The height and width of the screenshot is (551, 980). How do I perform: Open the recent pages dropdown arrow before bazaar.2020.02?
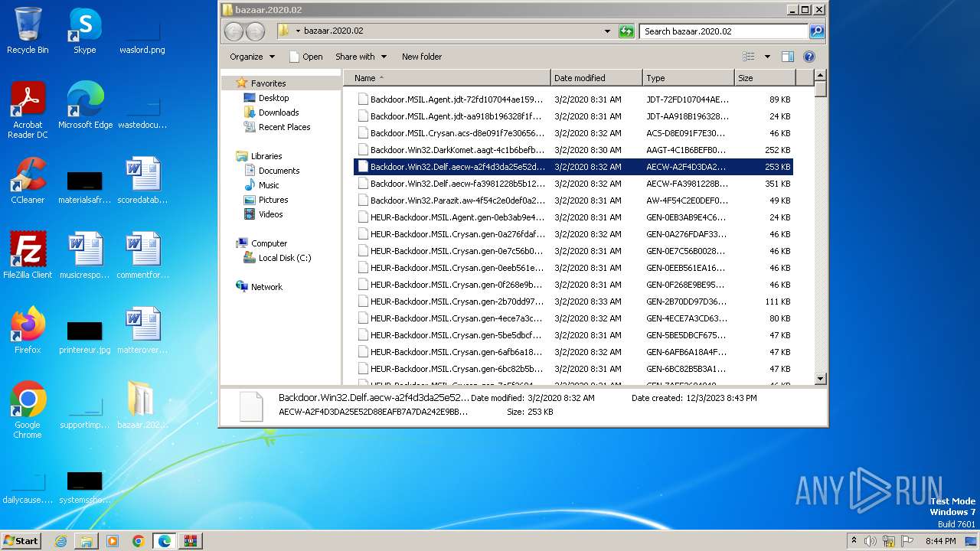point(298,31)
